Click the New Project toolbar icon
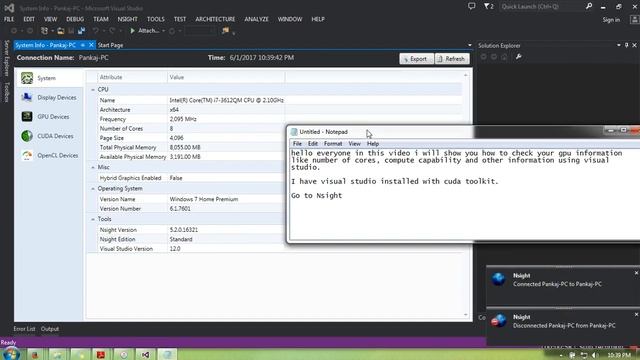640x360 pixels. (44, 31)
